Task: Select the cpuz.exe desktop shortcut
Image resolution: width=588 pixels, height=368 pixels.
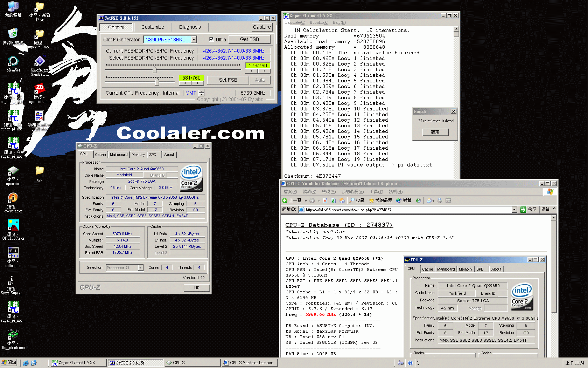Action: [x=13, y=175]
